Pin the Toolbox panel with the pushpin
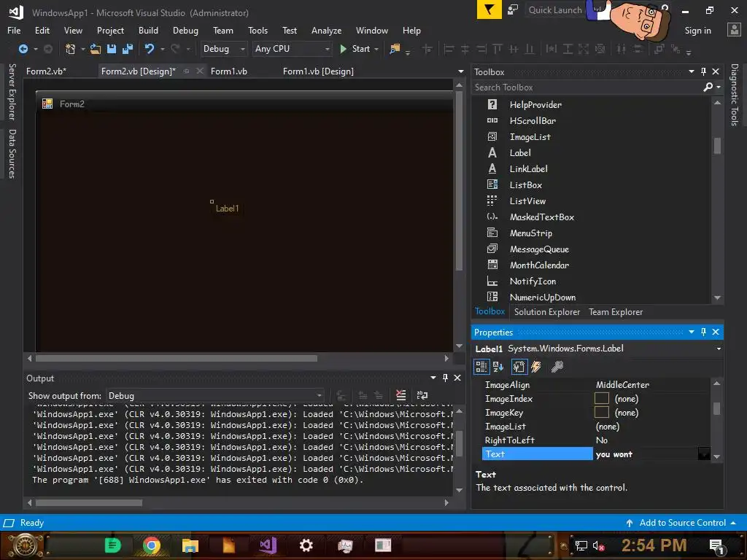The image size is (747, 560). 703,71
